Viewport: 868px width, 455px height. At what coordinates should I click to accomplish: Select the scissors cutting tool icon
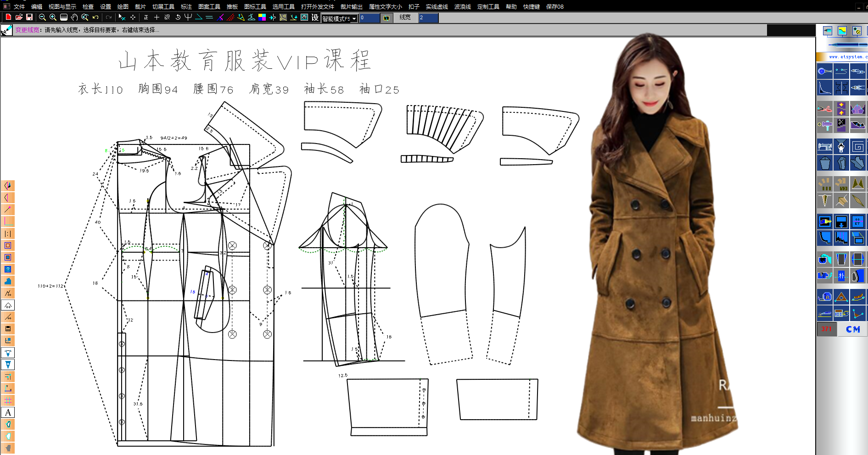point(824,109)
